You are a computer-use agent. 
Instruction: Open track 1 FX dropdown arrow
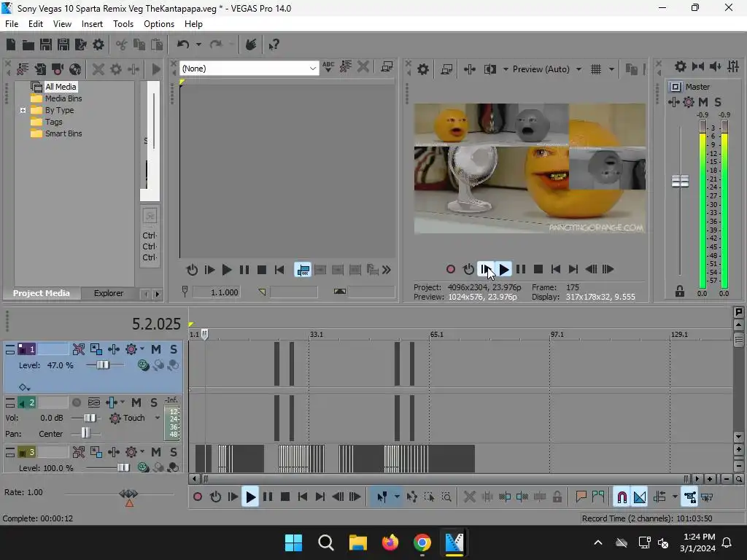(142, 349)
